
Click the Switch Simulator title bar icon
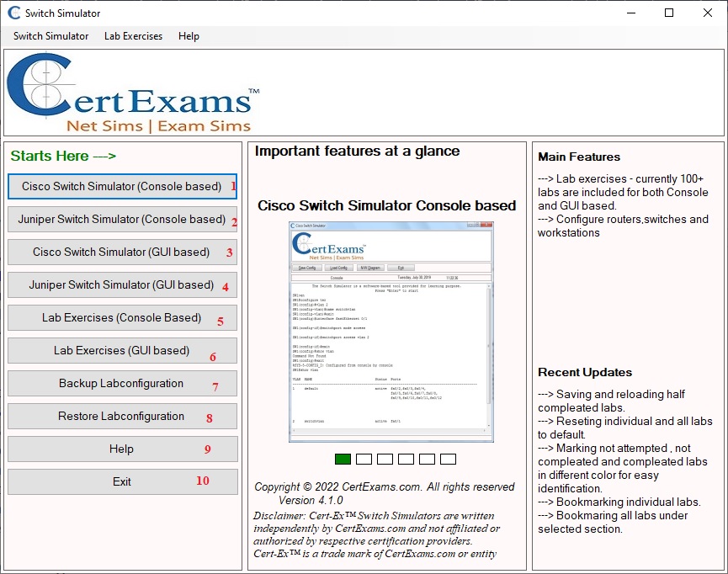click(x=13, y=13)
